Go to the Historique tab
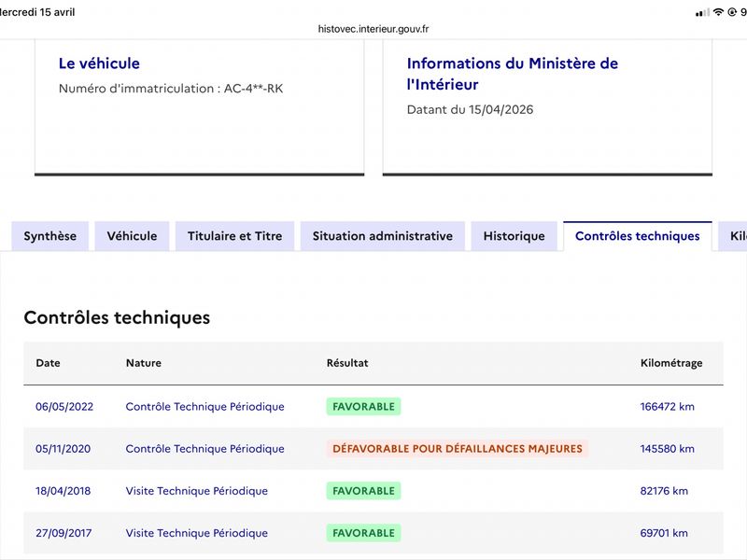The image size is (747, 560). [x=514, y=236]
